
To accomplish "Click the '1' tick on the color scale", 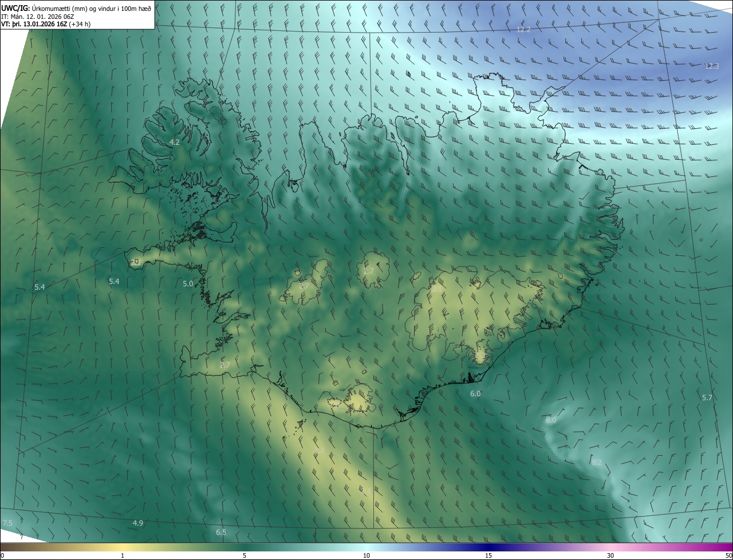I will pyautogui.click(x=123, y=555).
